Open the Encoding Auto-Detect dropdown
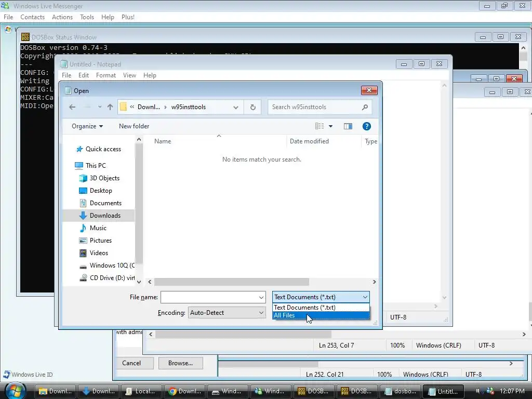The height and width of the screenshot is (399, 532). click(x=227, y=313)
